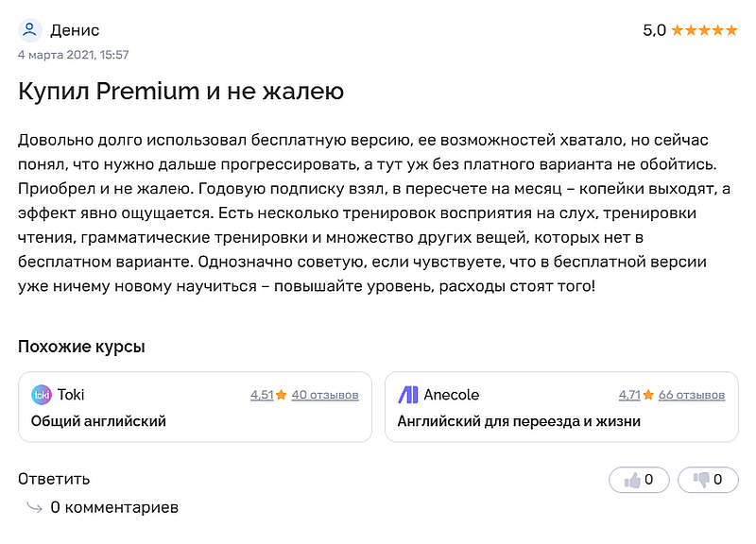Click the last star in the 5,0 rating
The width and height of the screenshot is (756, 544).
point(732,28)
